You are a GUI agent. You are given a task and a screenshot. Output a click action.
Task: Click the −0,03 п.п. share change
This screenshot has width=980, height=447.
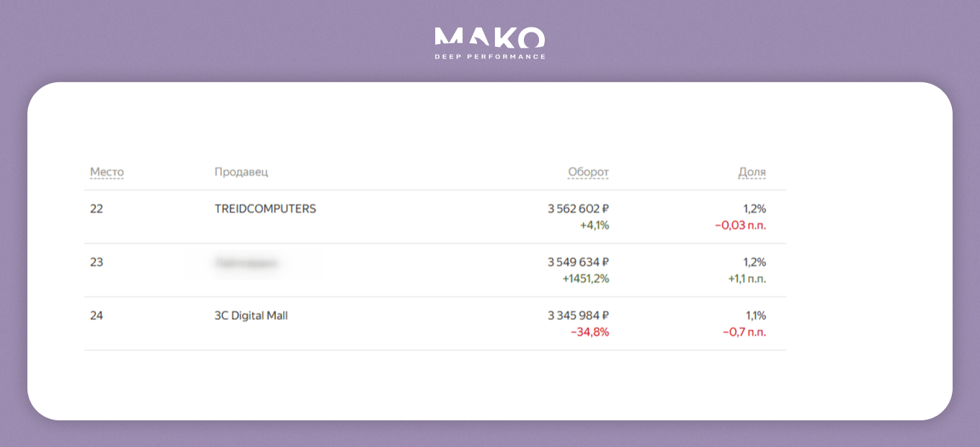(x=740, y=225)
